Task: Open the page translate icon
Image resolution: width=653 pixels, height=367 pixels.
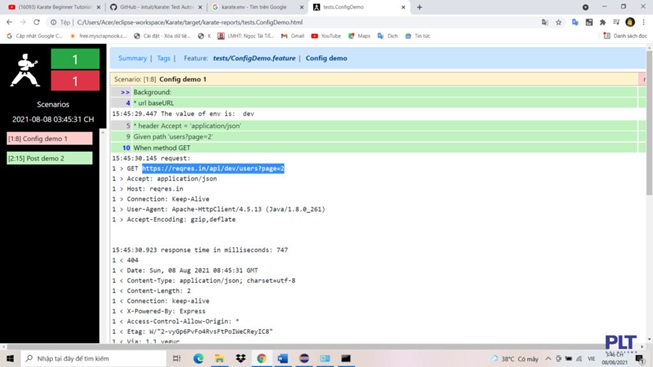Action: click(545, 22)
